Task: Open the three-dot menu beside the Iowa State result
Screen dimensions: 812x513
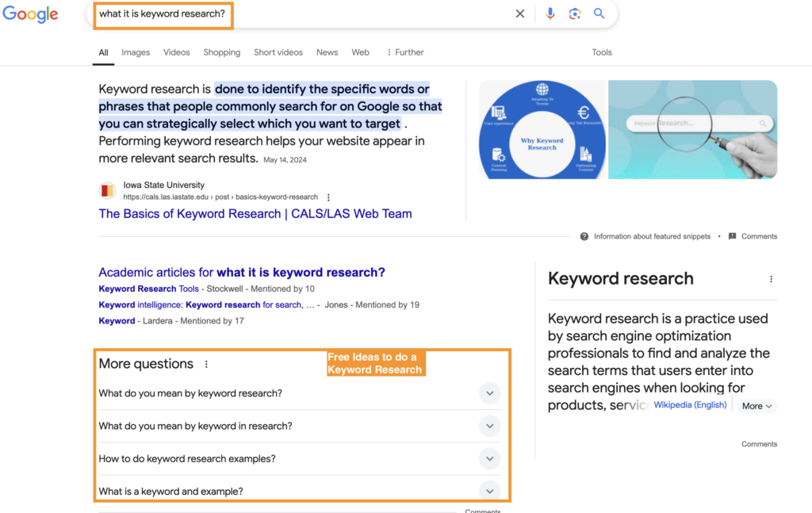Action: point(328,197)
